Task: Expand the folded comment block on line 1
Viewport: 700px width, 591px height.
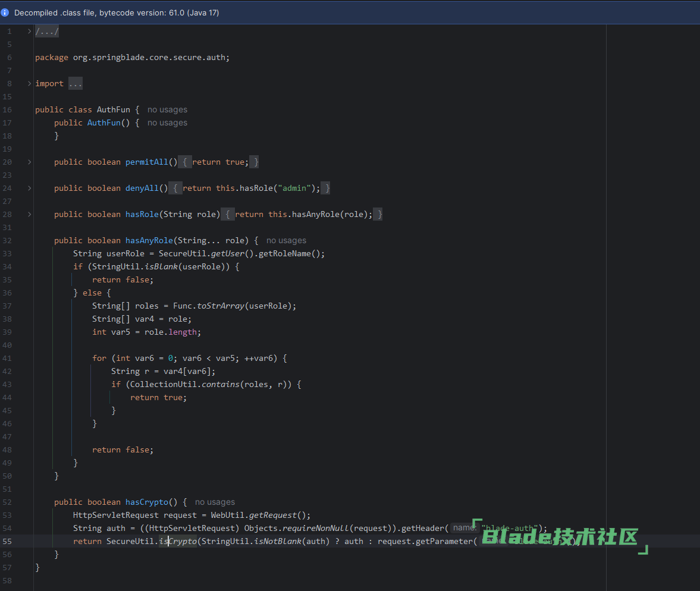Action: coord(30,32)
